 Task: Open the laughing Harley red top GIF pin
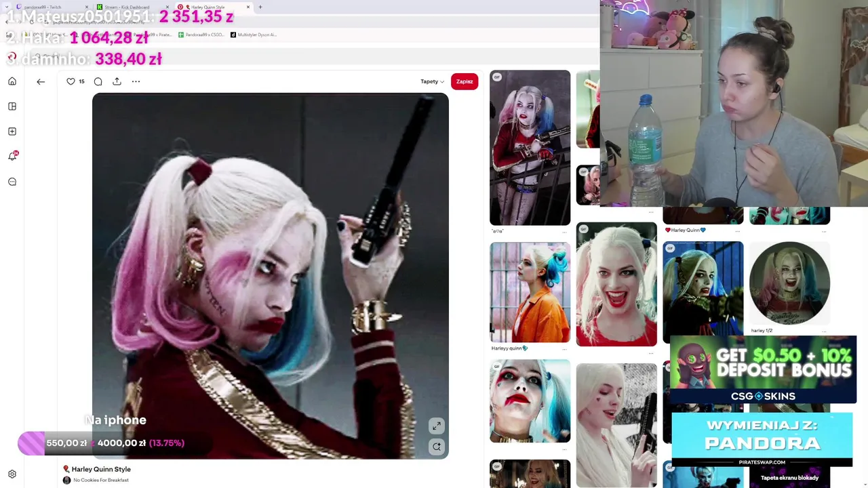[x=616, y=284]
